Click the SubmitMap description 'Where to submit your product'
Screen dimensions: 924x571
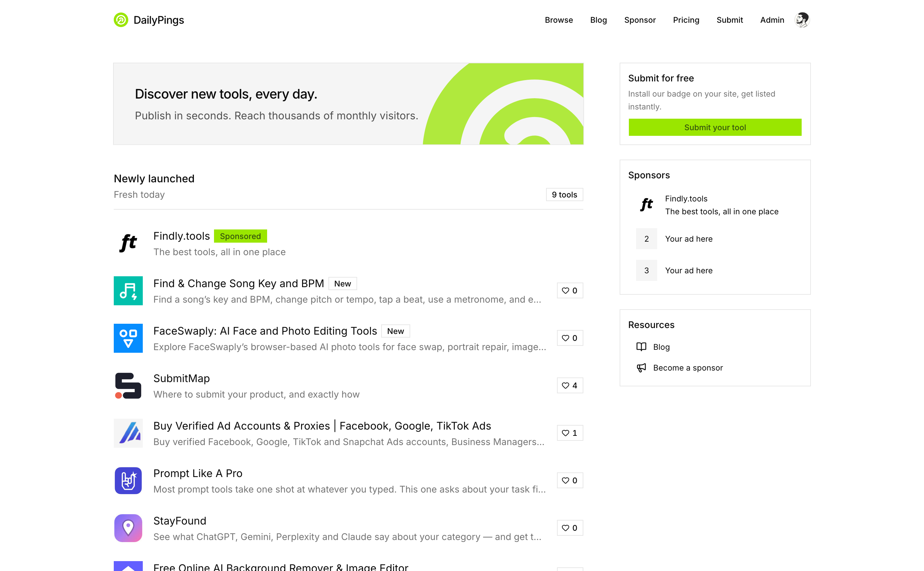(257, 395)
